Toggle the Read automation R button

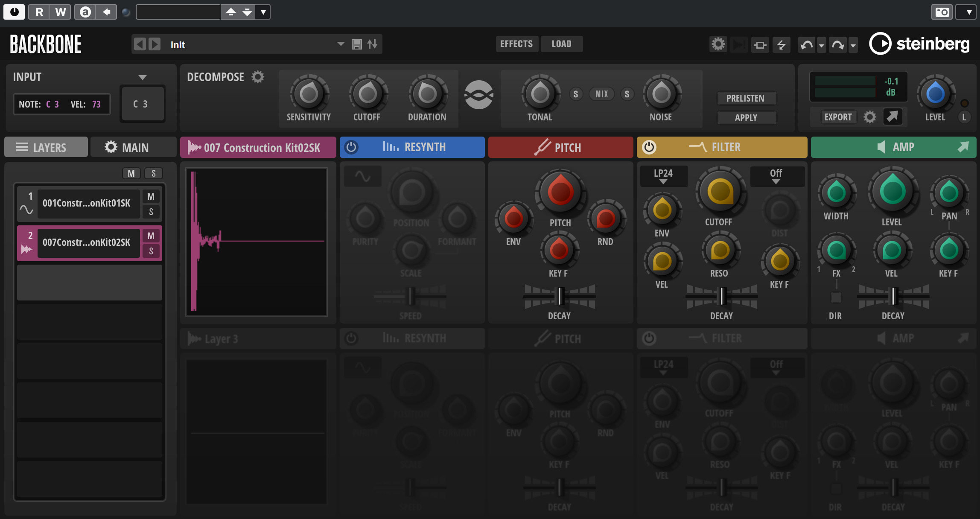39,12
